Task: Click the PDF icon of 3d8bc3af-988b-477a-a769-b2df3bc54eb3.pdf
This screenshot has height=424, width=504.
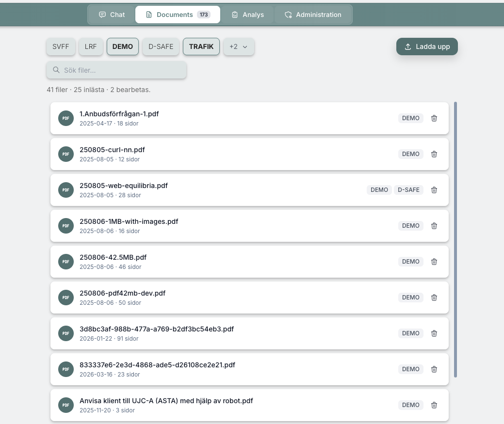Action: [x=66, y=333]
